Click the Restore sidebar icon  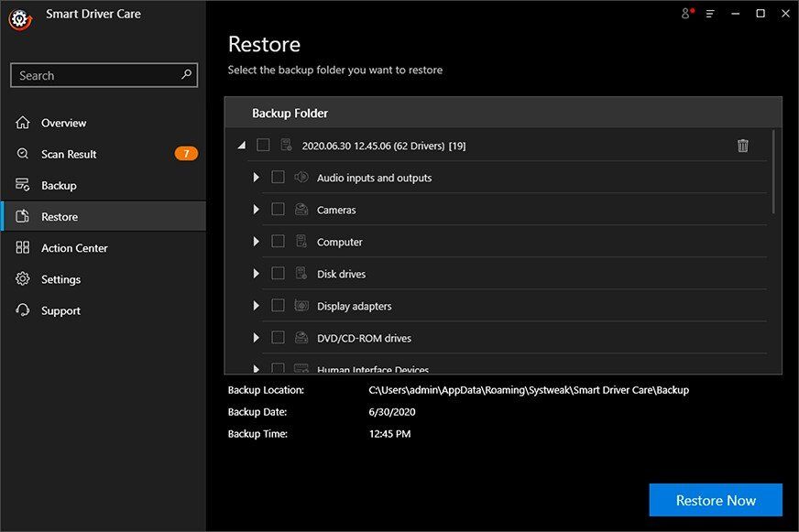pyautogui.click(x=22, y=216)
